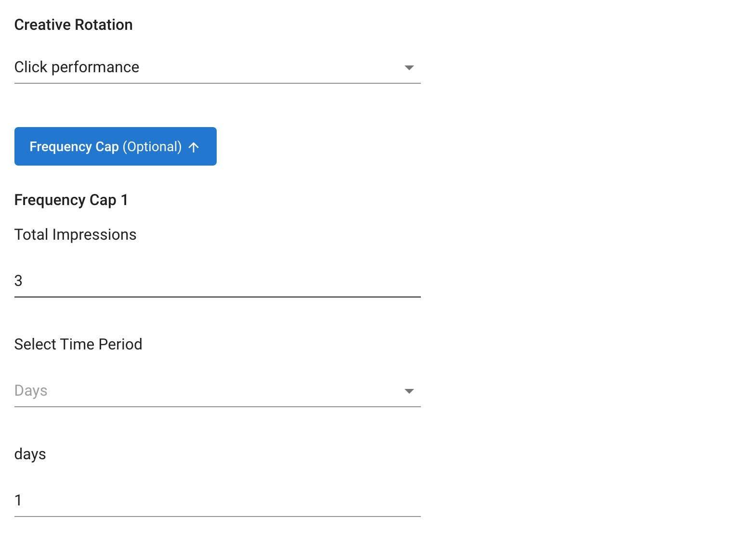Image resolution: width=756 pixels, height=542 pixels.
Task: Select the days input showing 1
Action: [x=217, y=501]
